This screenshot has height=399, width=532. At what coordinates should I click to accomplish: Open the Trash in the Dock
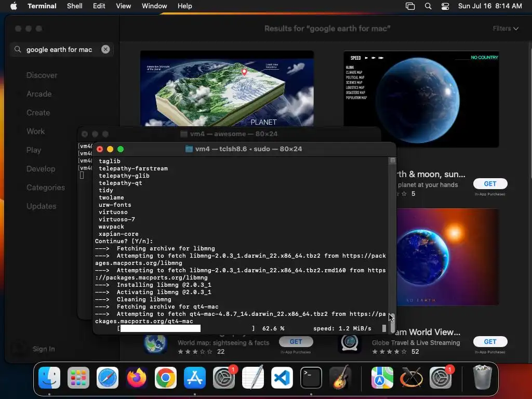(x=482, y=377)
